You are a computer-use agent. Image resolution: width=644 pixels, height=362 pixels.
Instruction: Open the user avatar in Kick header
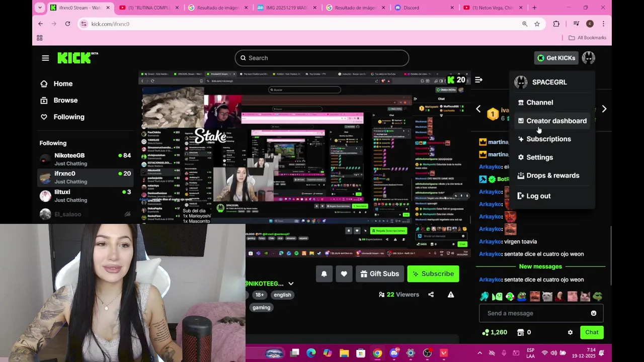(x=588, y=58)
